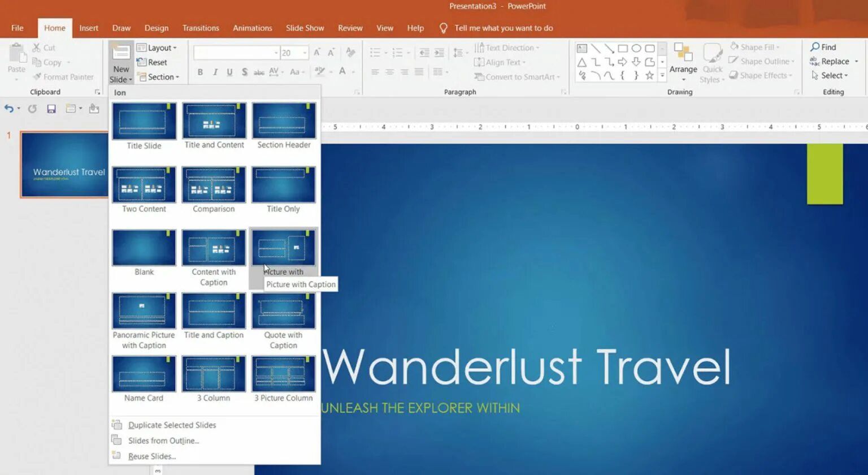Switch to the Slide Show tab

305,28
